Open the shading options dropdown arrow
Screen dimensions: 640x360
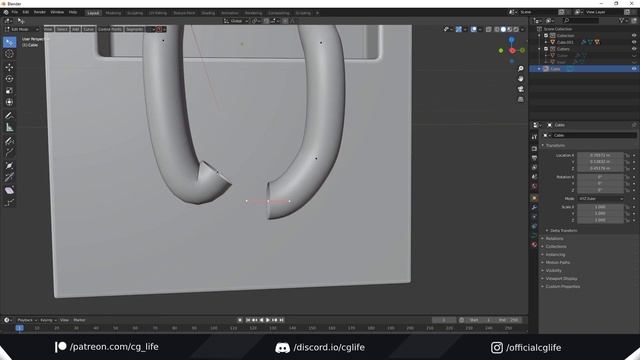coord(522,29)
